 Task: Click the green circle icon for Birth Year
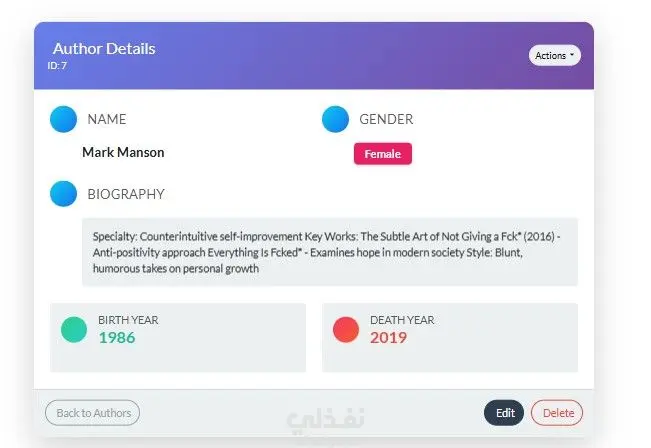(74, 330)
